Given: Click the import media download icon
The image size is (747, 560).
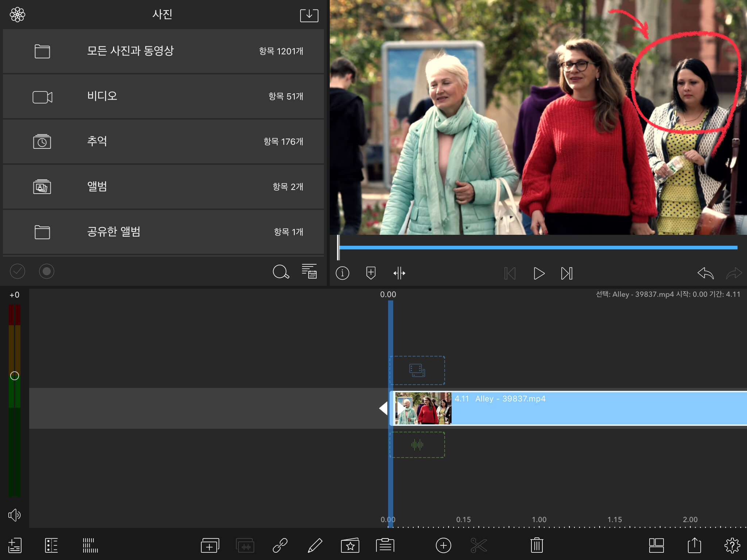Looking at the screenshot, I should click(x=309, y=15).
